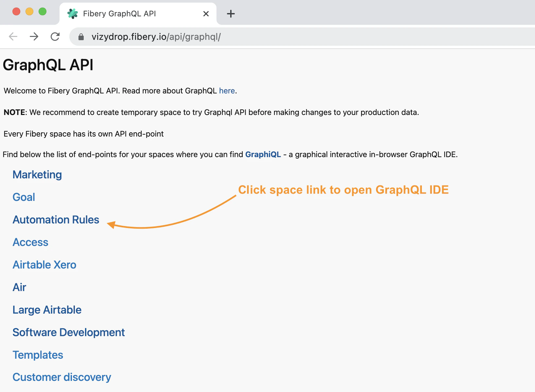535x392 pixels.
Task: Click the GraphQL API page heading
Action: tap(48, 65)
